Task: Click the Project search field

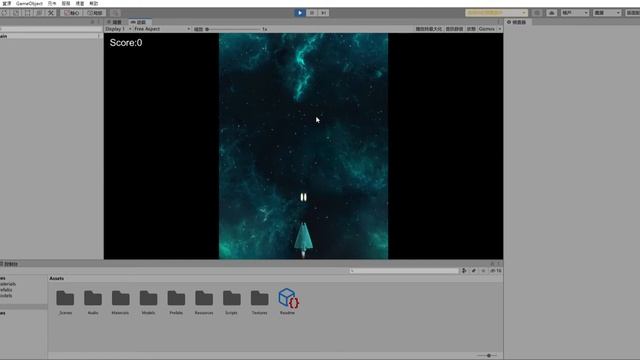Action: point(404,271)
